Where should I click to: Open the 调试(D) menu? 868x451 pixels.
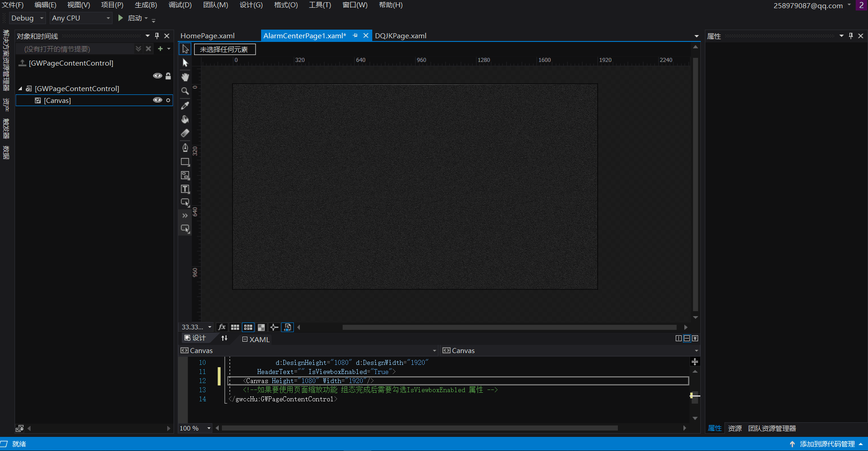[180, 5]
